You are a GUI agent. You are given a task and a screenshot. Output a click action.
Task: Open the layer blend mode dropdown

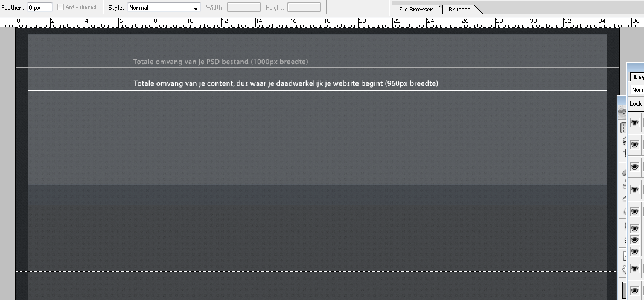coord(637,89)
